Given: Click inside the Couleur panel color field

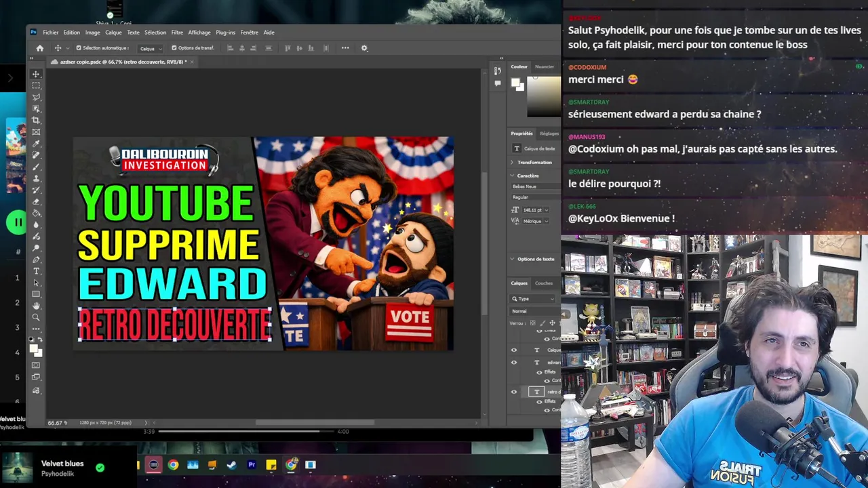Looking at the screenshot, I should pyautogui.click(x=544, y=98).
